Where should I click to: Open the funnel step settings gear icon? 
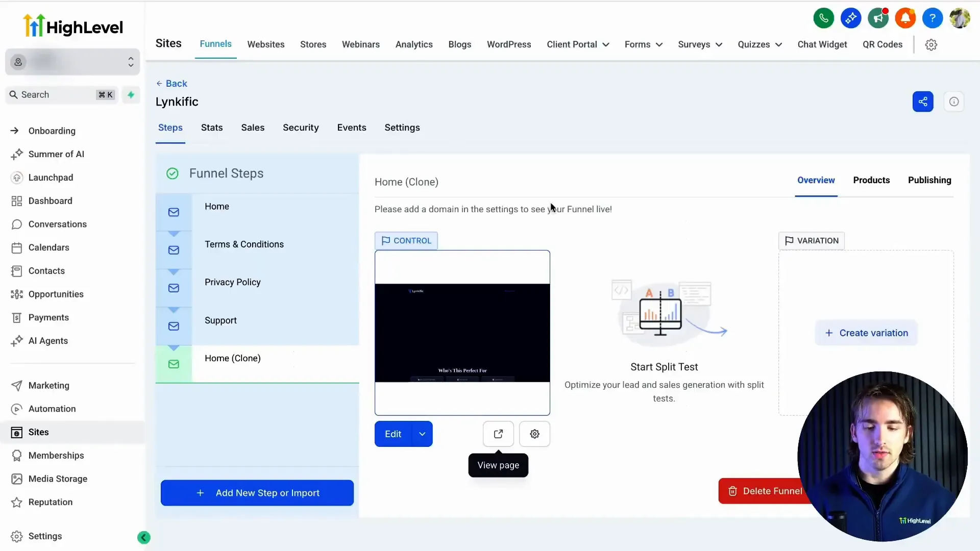pyautogui.click(x=534, y=434)
